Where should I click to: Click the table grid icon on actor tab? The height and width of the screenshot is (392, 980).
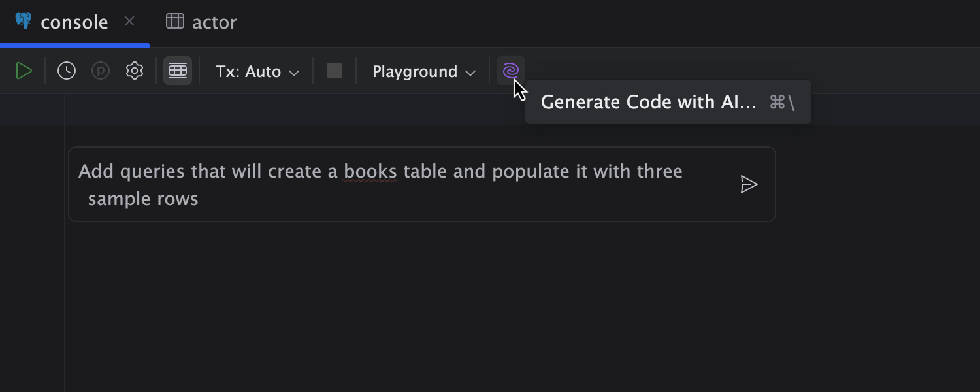[175, 22]
